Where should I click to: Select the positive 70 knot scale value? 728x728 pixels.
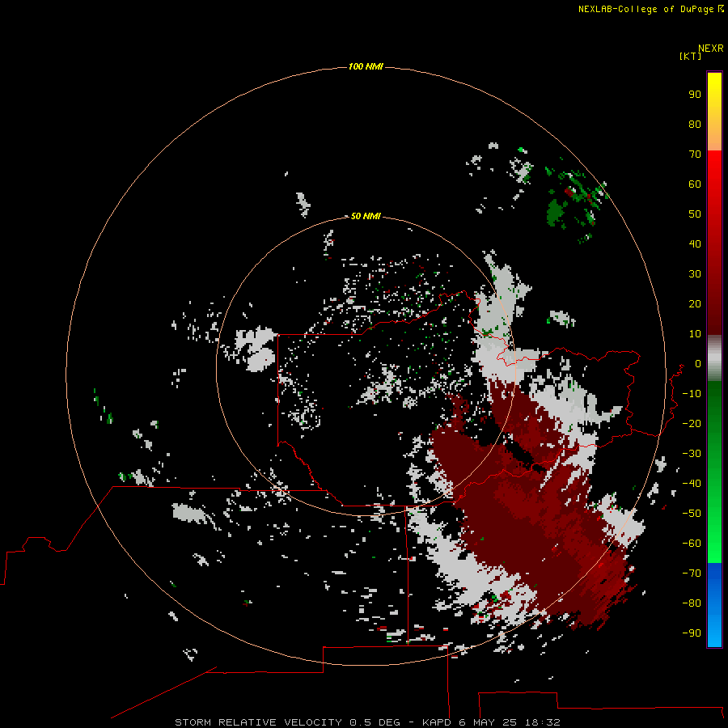(x=695, y=154)
